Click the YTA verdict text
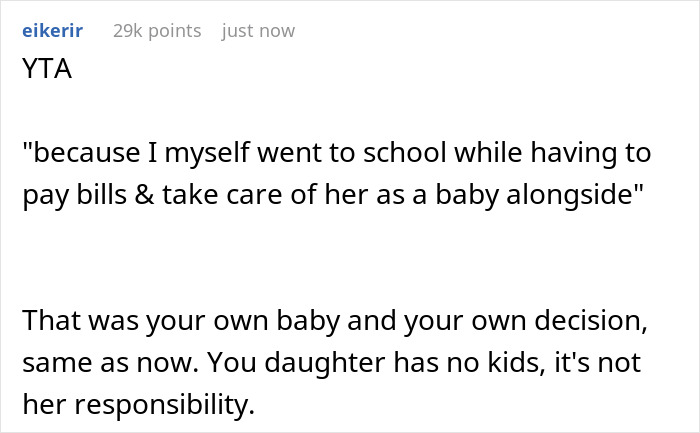The image size is (700, 433). 47,71
